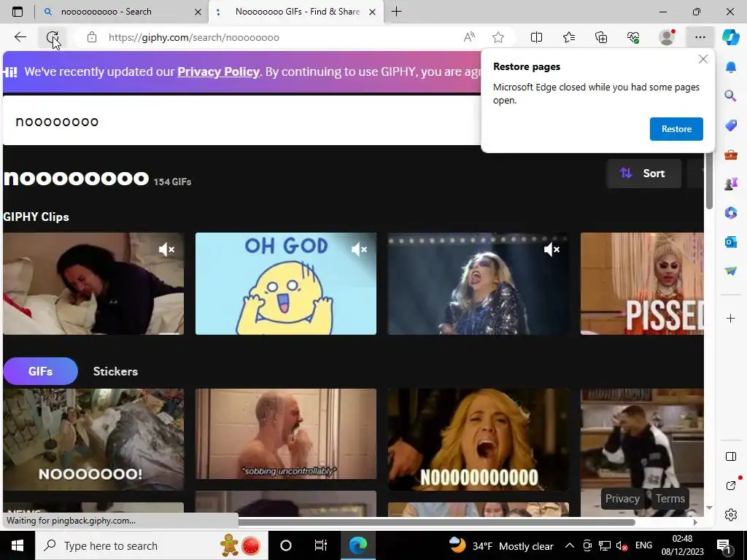Click the Cortana circle on taskbar
The width and height of the screenshot is (747, 560).
(x=286, y=545)
